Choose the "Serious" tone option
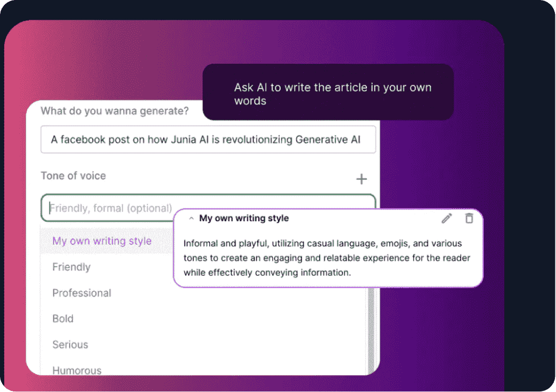556x392 pixels. (70, 344)
